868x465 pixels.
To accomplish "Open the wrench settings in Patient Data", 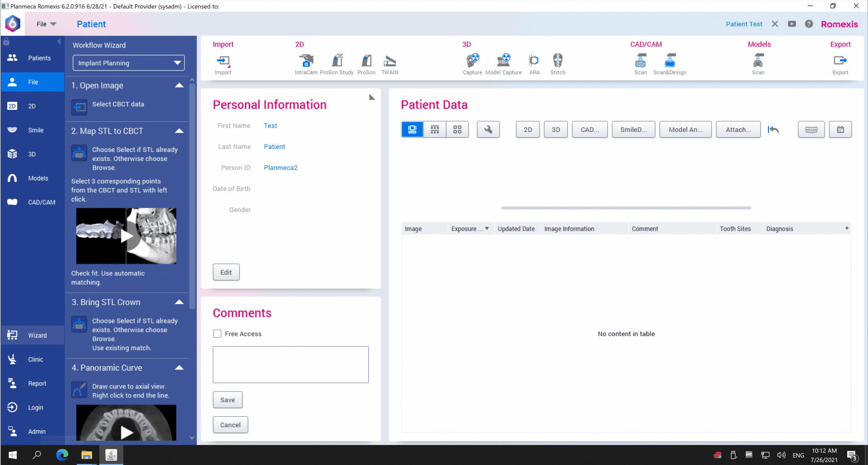I will (x=488, y=129).
